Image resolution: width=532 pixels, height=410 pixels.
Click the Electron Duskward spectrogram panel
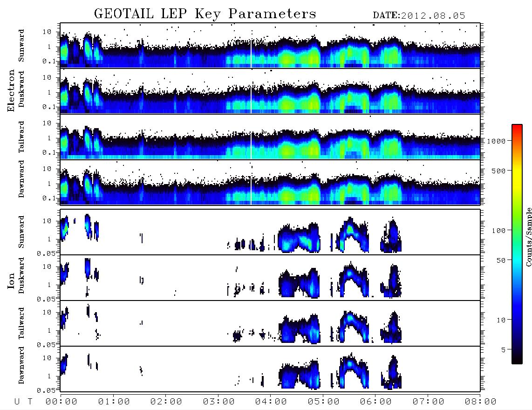click(270, 91)
